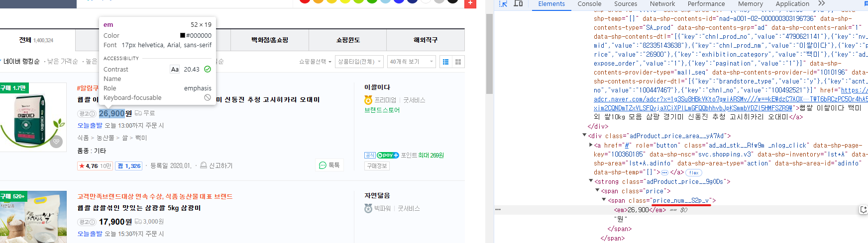This screenshot has height=243, width=868.
Task: Open the more DevTools tabs chevron
Action: [821, 3]
